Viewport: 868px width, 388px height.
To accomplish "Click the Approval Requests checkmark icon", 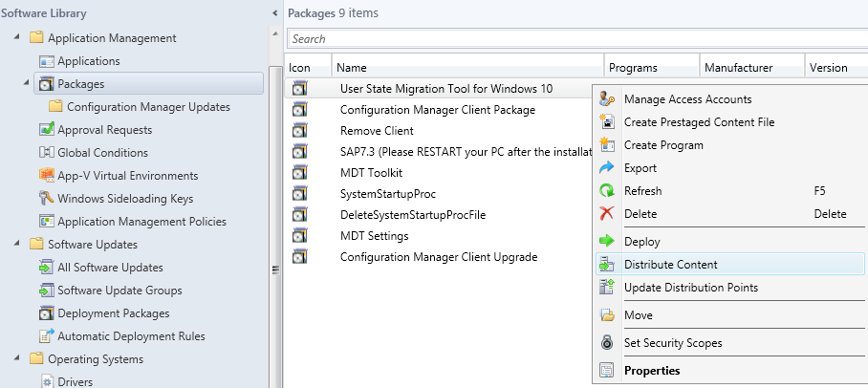I will [47, 130].
